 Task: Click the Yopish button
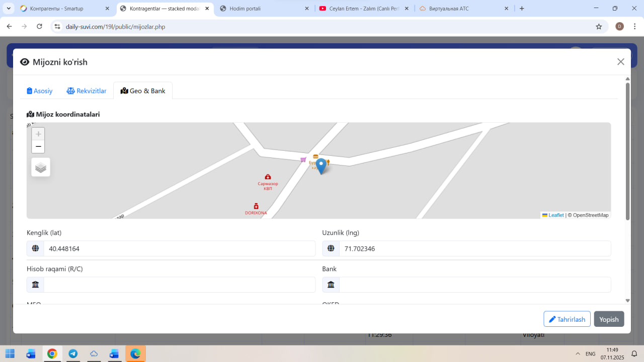(x=609, y=319)
